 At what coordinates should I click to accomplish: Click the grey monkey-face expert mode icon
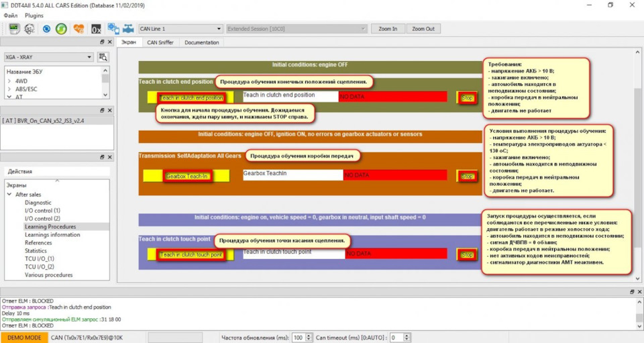point(29,29)
